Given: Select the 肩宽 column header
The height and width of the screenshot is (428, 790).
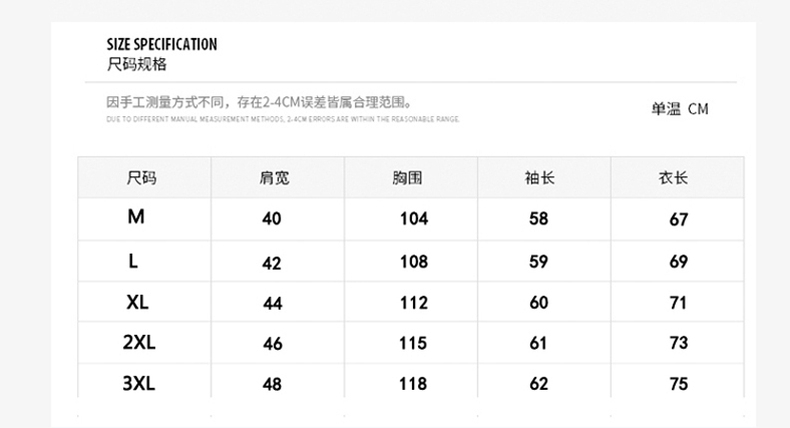Looking at the screenshot, I should click(273, 178).
